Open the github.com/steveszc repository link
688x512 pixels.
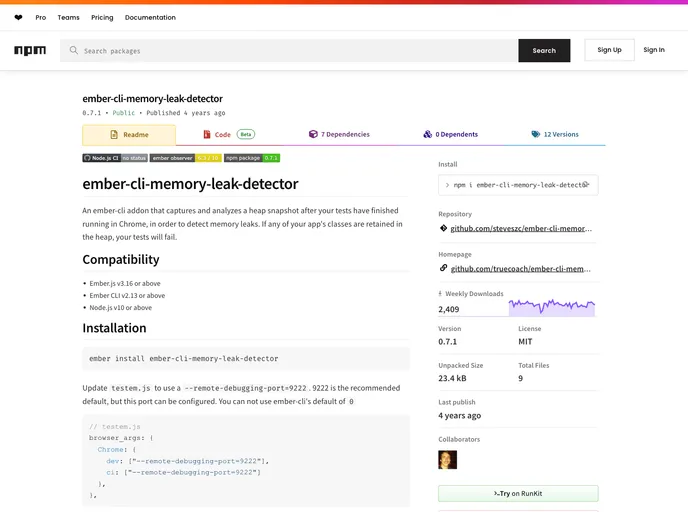[521, 228]
